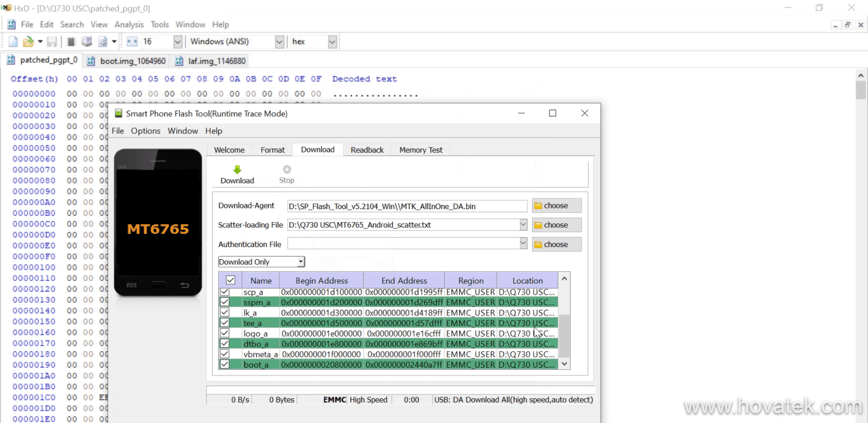Click the Open disk icon in toolbar
Image resolution: width=868 pixels, height=423 pixels.
(87, 42)
